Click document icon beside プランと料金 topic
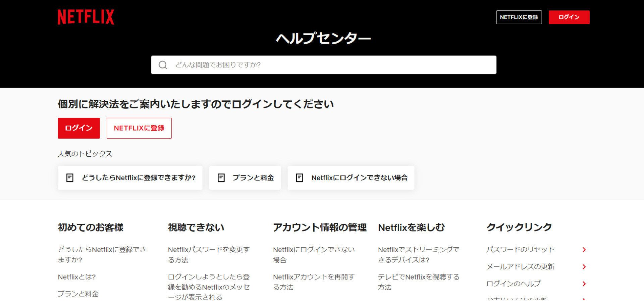Image resolution: width=644 pixels, height=301 pixels. coord(221,178)
